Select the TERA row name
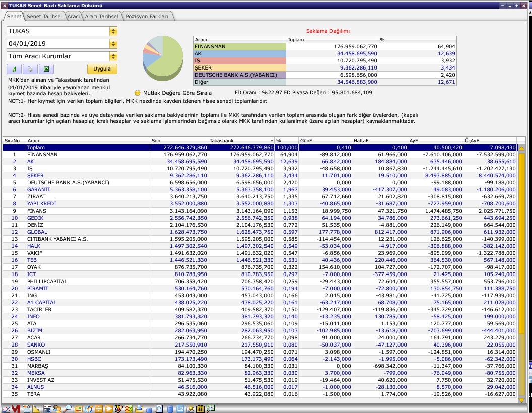The image size is (532, 413). point(34,394)
